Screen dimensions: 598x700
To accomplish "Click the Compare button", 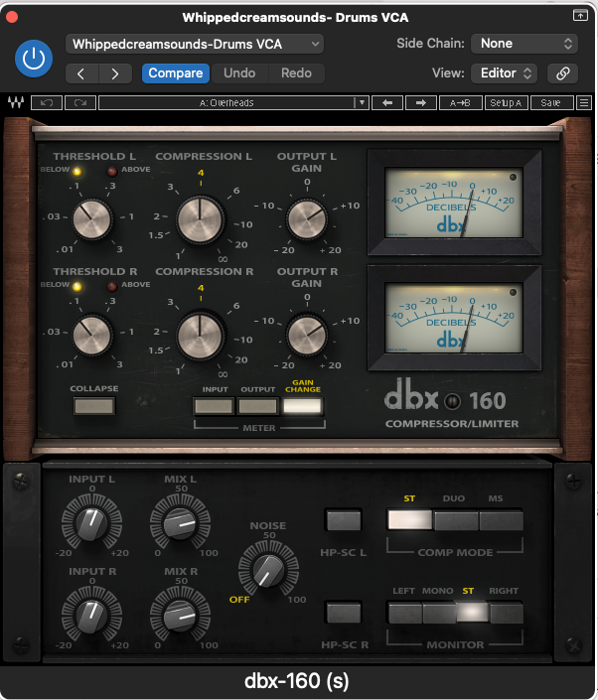I will tap(176, 73).
